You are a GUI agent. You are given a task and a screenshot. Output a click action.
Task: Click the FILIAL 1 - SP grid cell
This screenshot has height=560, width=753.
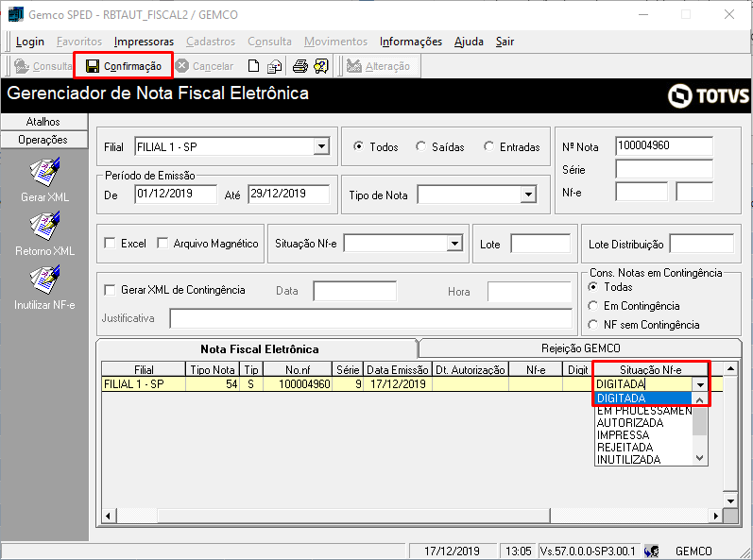click(143, 384)
